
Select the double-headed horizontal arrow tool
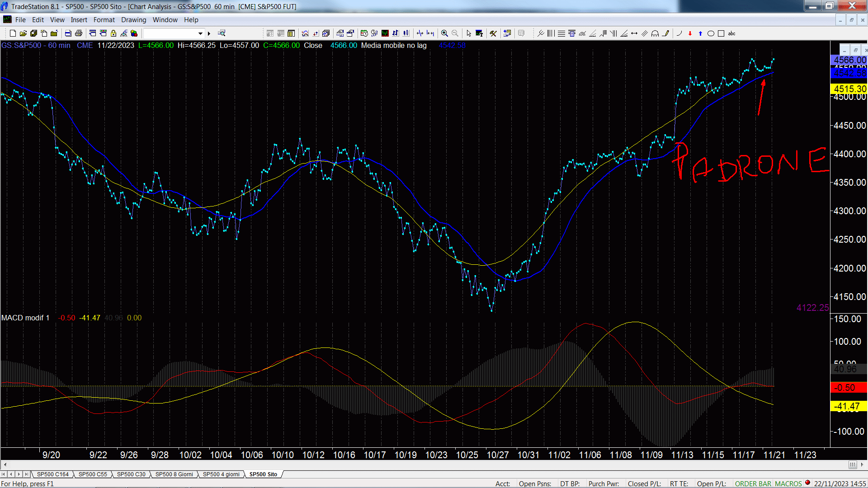[634, 33]
